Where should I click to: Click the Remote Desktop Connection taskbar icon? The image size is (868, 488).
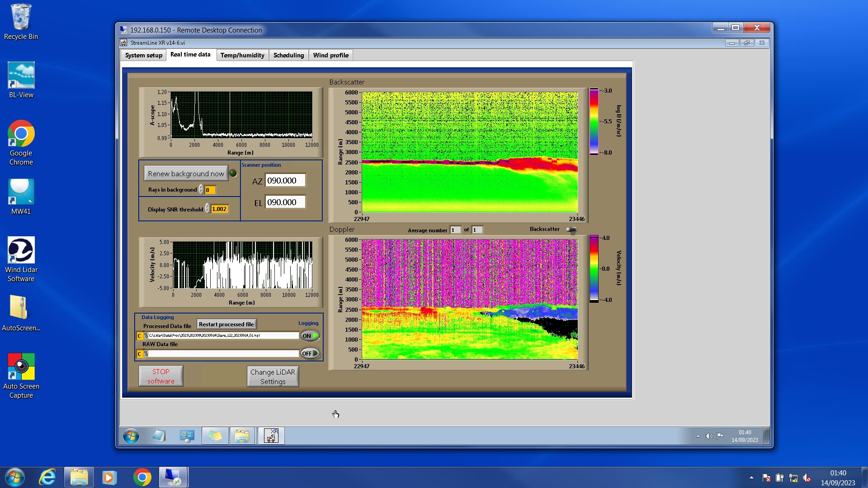pos(173,477)
